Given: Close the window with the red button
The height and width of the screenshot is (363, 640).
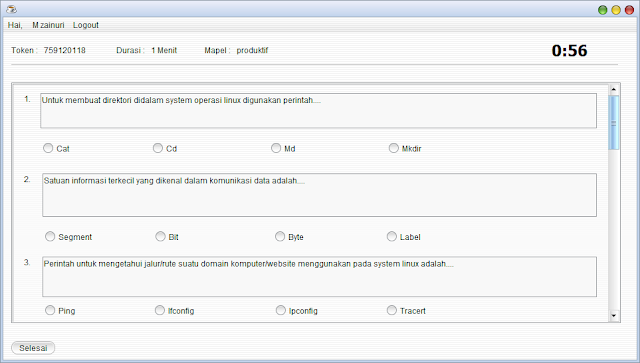Looking at the screenshot, I should click(x=629, y=10).
